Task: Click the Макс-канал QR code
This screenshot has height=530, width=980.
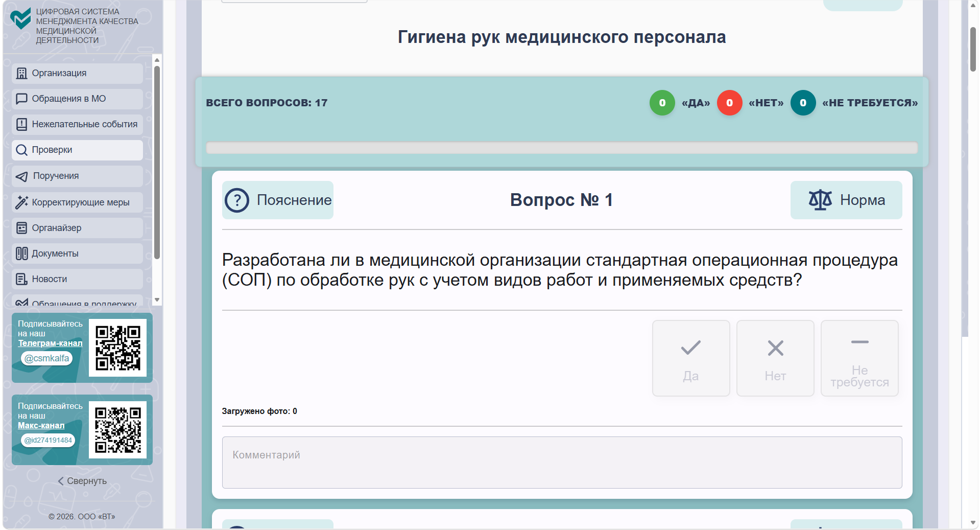Action: (117, 430)
